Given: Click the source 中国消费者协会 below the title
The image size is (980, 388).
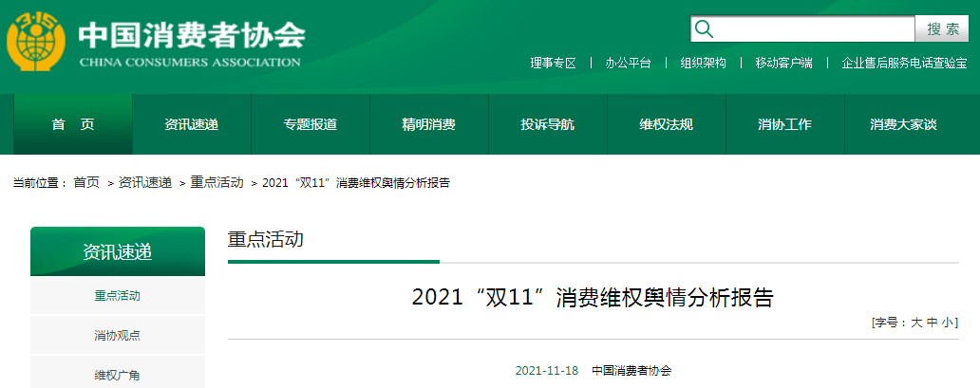Looking at the screenshot, I should [x=631, y=371].
